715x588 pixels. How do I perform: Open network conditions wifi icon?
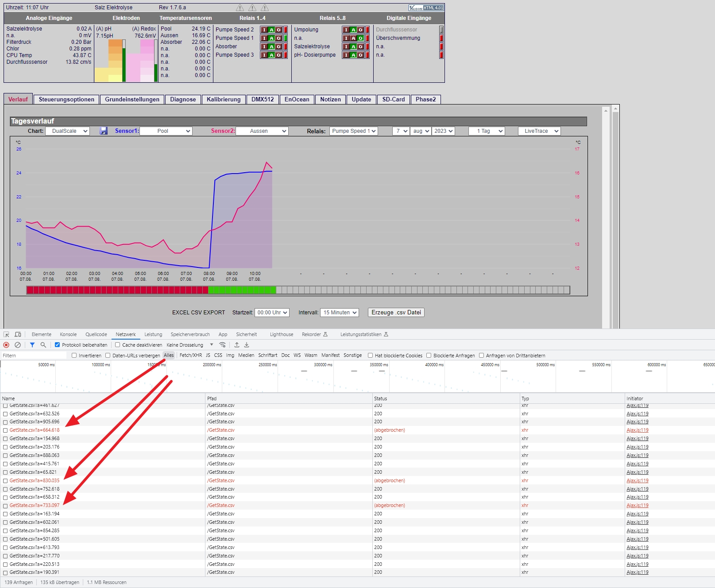click(x=223, y=345)
